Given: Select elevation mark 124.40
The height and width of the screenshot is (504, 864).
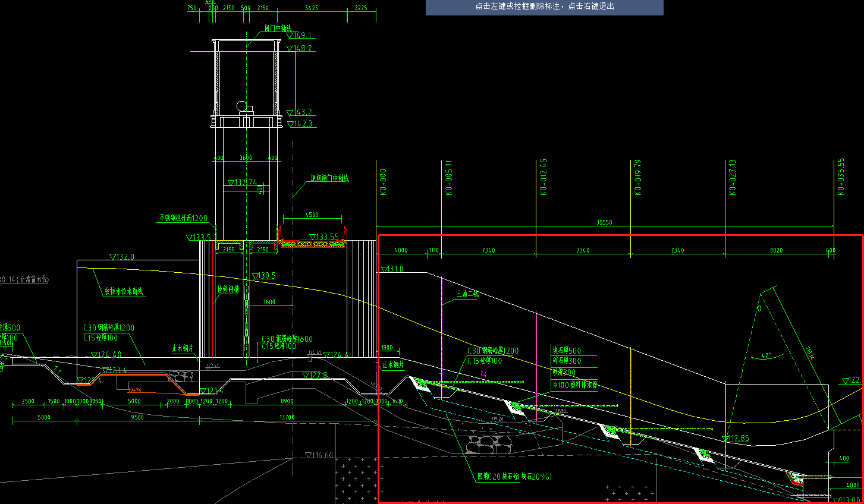Looking at the screenshot, I should tap(106, 354).
